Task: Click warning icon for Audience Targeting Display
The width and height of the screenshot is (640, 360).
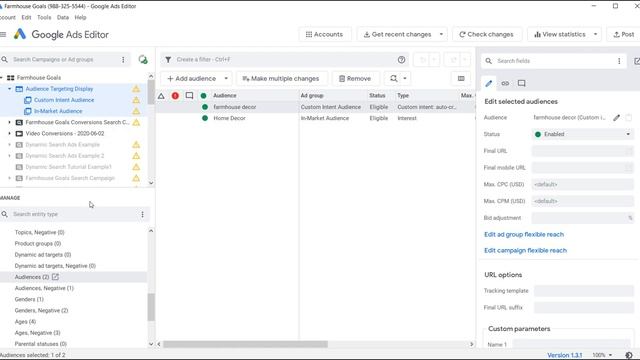Action: pyautogui.click(x=136, y=89)
